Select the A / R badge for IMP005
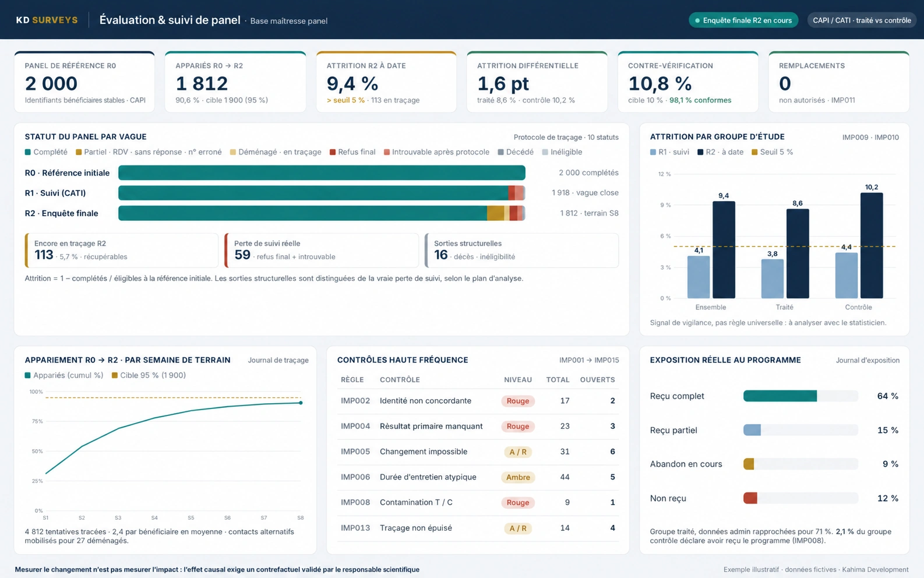The image size is (924, 578). tap(517, 452)
